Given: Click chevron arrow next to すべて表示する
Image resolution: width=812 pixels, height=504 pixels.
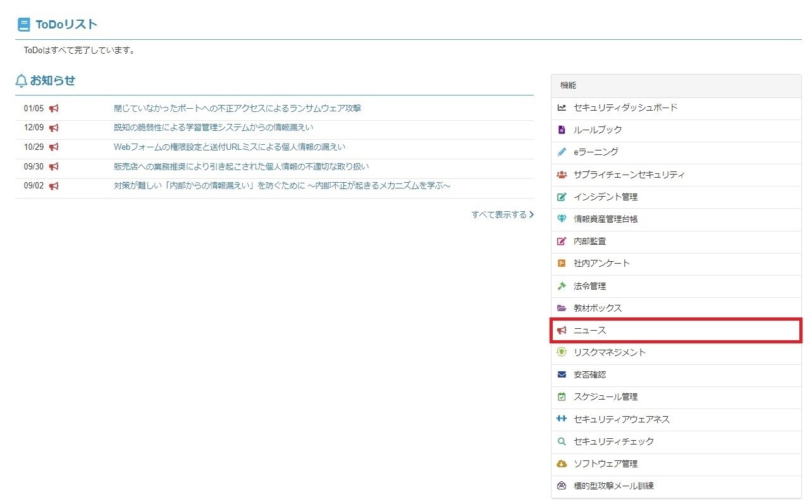Looking at the screenshot, I should pyautogui.click(x=531, y=215).
